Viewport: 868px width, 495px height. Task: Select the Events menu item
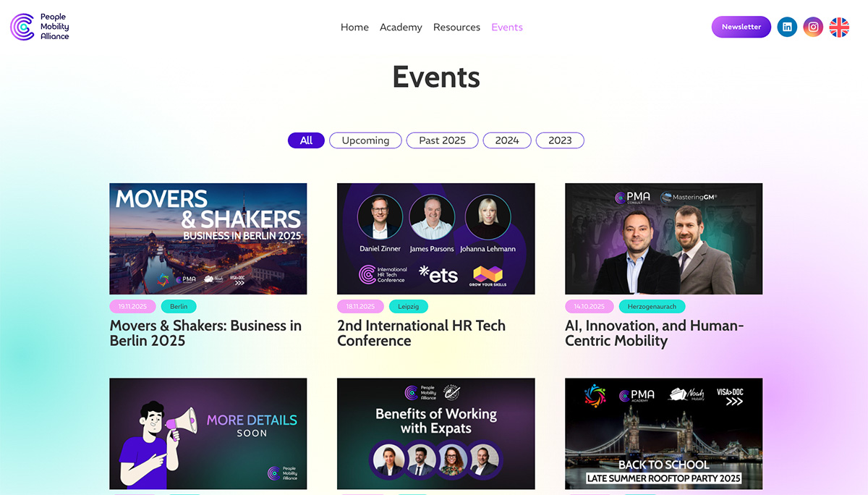pos(507,27)
